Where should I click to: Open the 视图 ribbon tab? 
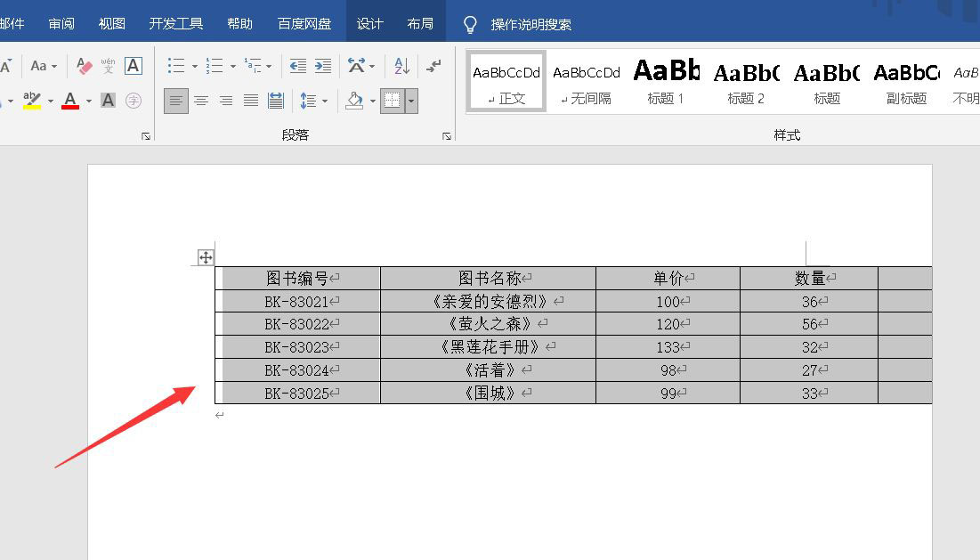click(112, 24)
